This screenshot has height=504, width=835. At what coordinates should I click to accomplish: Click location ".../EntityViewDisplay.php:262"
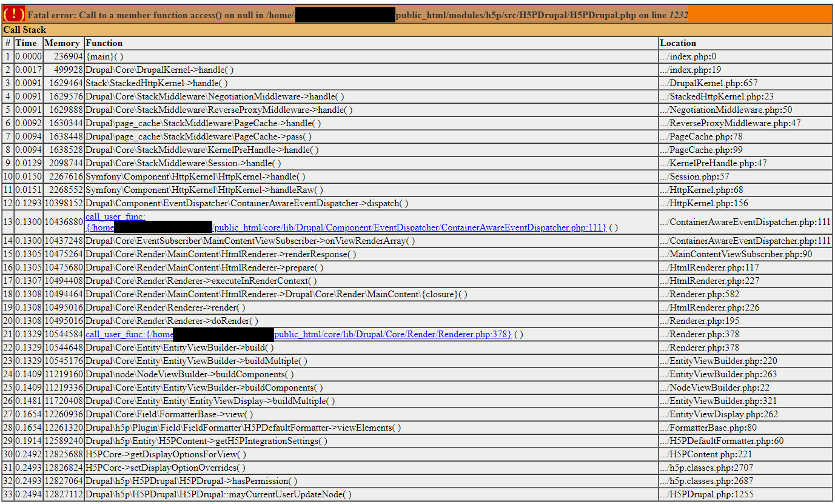[x=719, y=414]
